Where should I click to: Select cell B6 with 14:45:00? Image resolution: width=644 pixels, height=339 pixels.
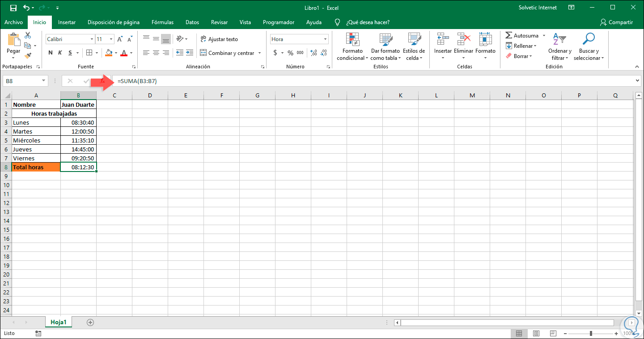tap(78, 149)
